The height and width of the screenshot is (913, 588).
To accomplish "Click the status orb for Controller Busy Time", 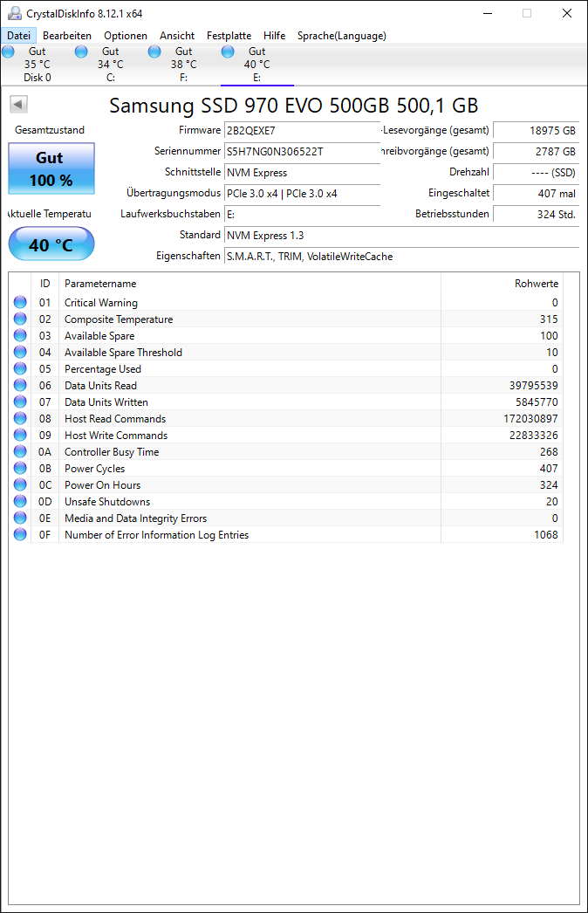I will [x=20, y=451].
